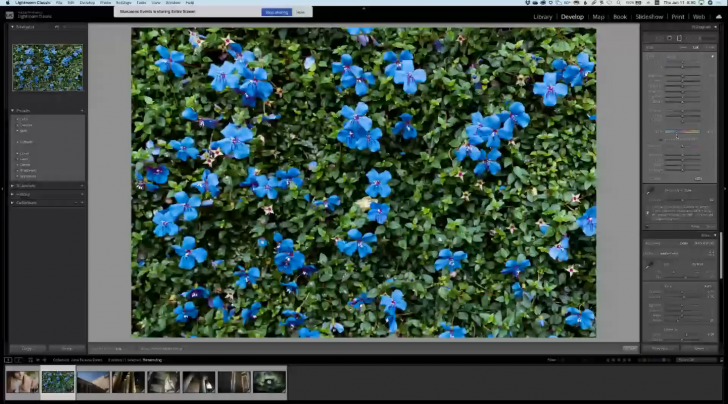The width and height of the screenshot is (728, 404).
Task: Toggle the graduated filter on/off switch
Action: (x=647, y=227)
